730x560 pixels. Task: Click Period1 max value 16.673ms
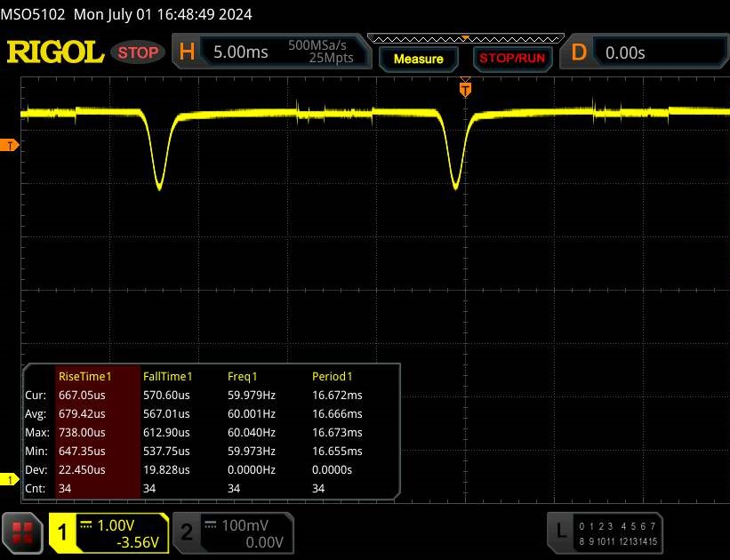(337, 433)
